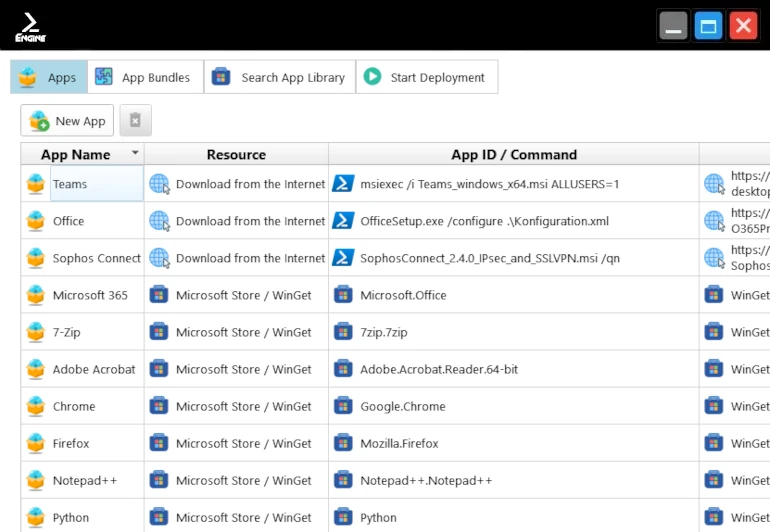Click PowerShell icon beside msiexec Teams command
The width and height of the screenshot is (770, 532).
[343, 184]
